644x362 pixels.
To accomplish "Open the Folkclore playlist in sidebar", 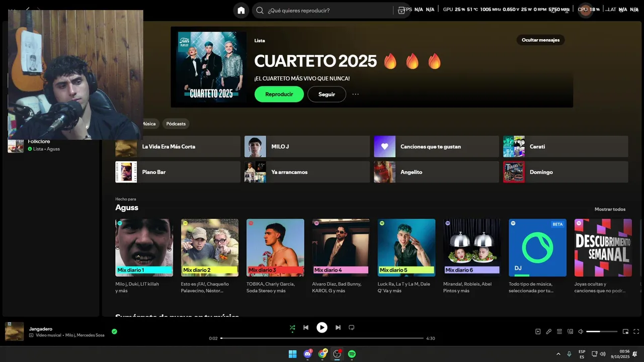I will point(50,145).
